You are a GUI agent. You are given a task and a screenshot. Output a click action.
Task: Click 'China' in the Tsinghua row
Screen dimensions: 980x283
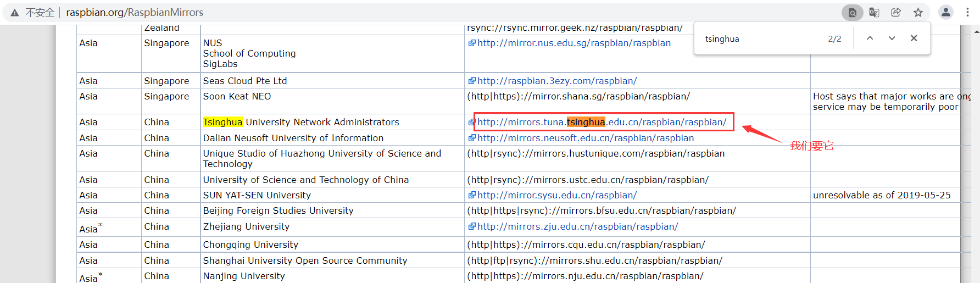[x=157, y=122]
